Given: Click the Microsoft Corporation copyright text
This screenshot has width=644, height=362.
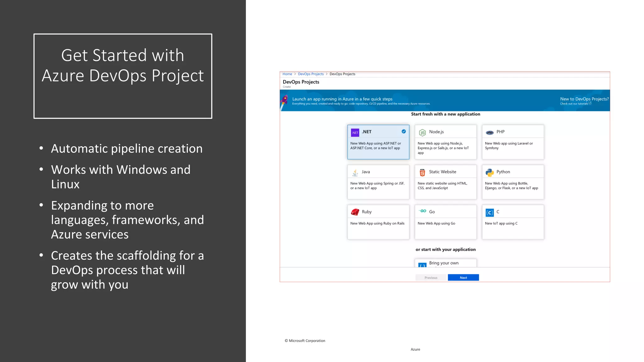Looking at the screenshot, I should click(305, 341).
